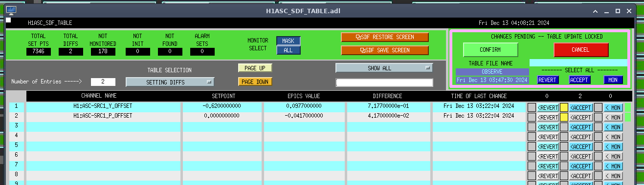Open the SETTING DIFFS table selection dropdown
This screenshot has width=644, height=185.
[x=170, y=82]
